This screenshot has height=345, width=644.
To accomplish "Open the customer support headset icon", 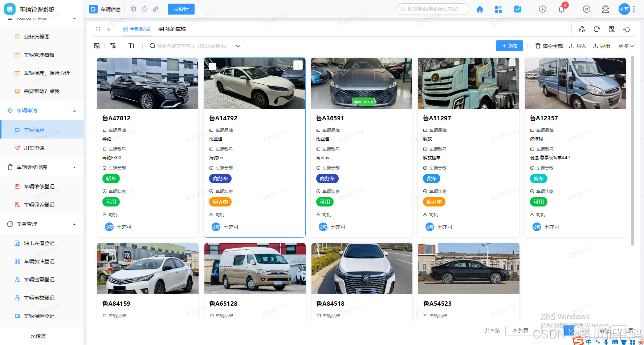I will coord(606,9).
